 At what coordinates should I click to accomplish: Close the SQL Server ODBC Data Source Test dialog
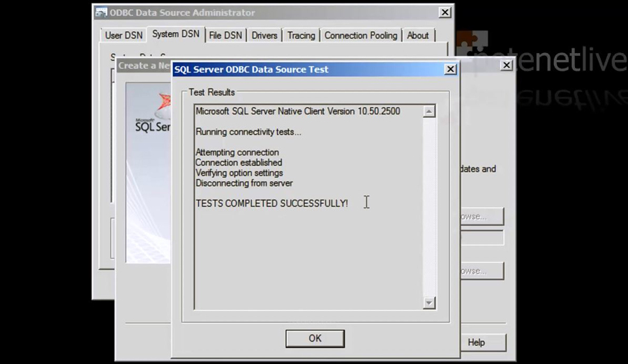[x=451, y=69]
